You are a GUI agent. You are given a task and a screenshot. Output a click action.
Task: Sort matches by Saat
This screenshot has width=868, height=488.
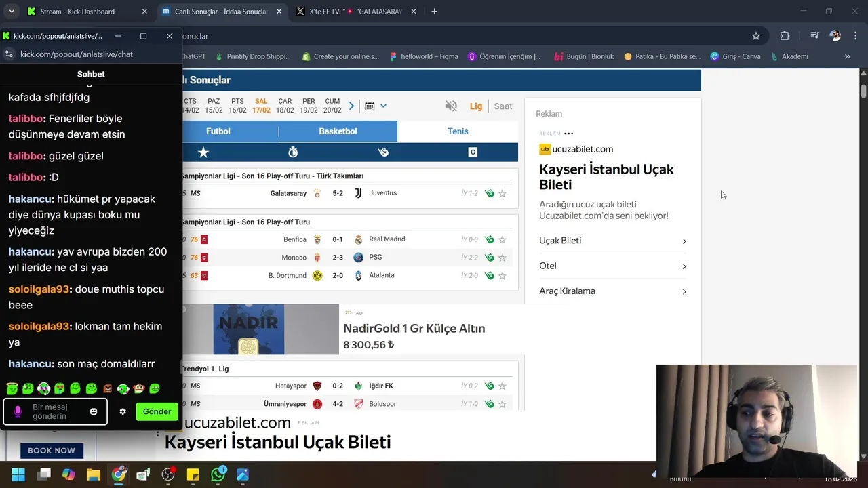[x=503, y=106]
